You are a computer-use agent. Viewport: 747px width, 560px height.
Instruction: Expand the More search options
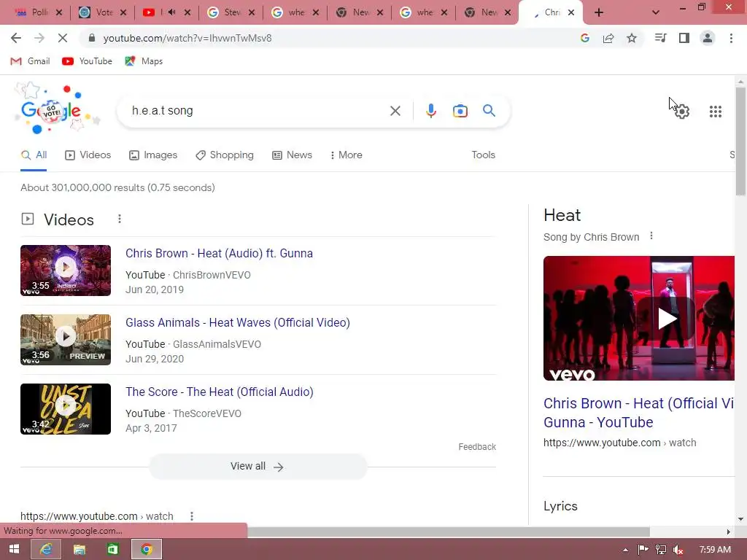pyautogui.click(x=347, y=155)
